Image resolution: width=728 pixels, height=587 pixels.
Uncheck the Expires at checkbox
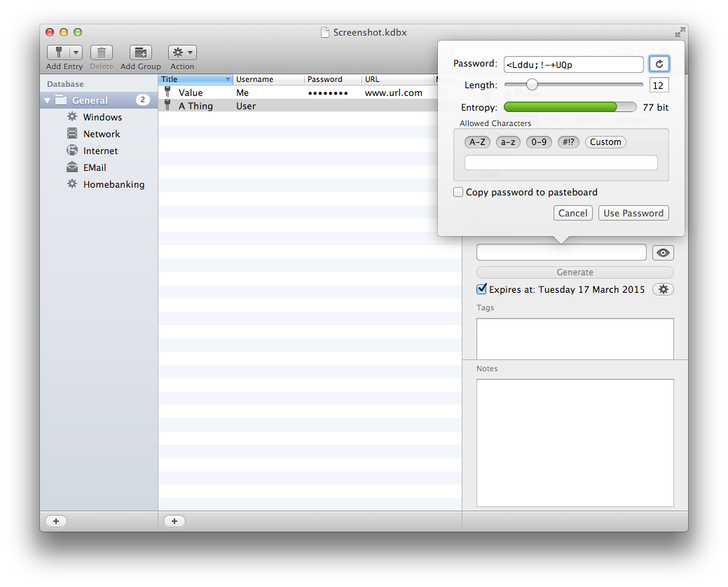[x=481, y=289]
